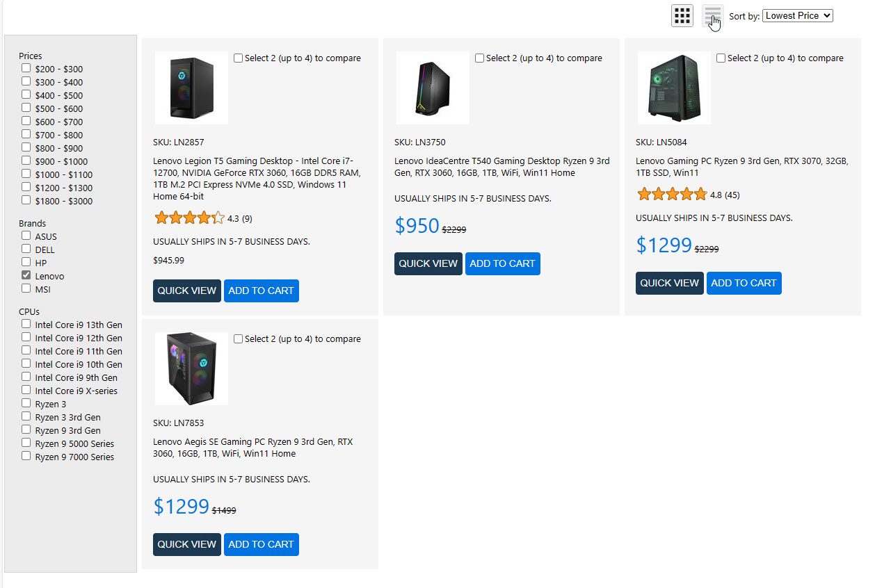This screenshot has width=875, height=588.
Task: Click the IdeaCentre T540 product image
Action: 433,88
